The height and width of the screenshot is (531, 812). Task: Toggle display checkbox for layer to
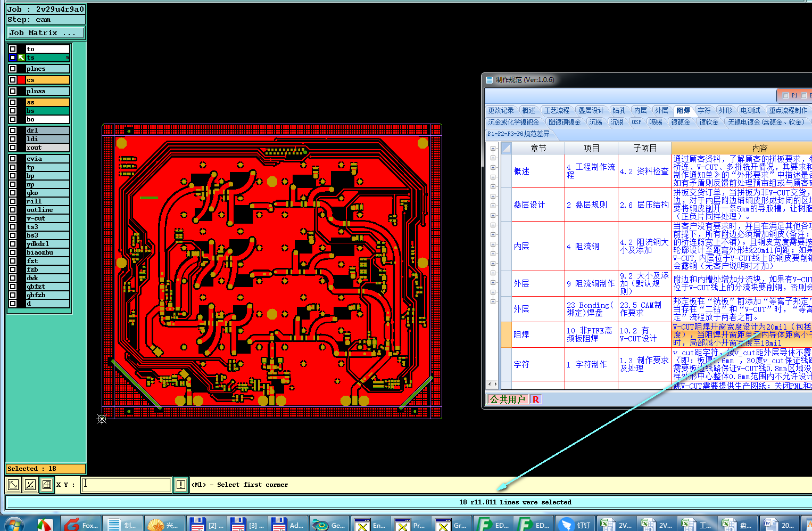coord(13,49)
